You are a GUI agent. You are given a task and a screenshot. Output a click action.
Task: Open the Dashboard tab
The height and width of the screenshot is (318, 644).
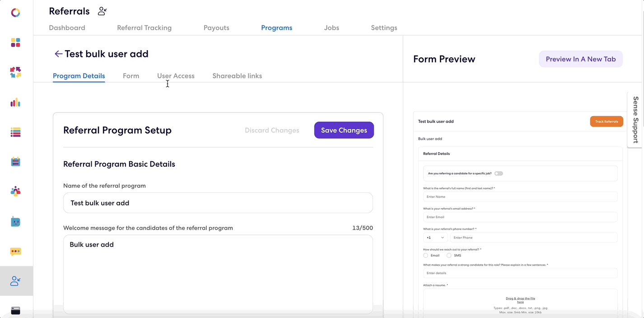(67, 28)
